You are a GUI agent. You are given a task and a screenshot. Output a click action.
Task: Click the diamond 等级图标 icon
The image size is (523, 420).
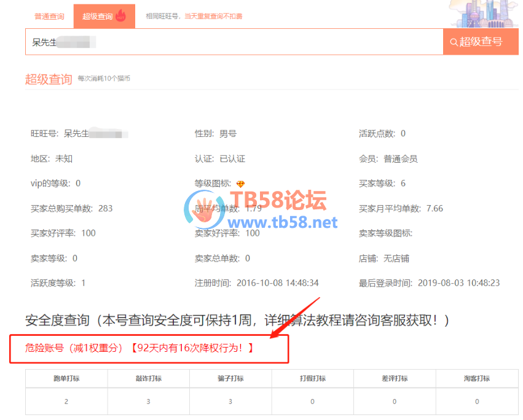[x=240, y=184]
